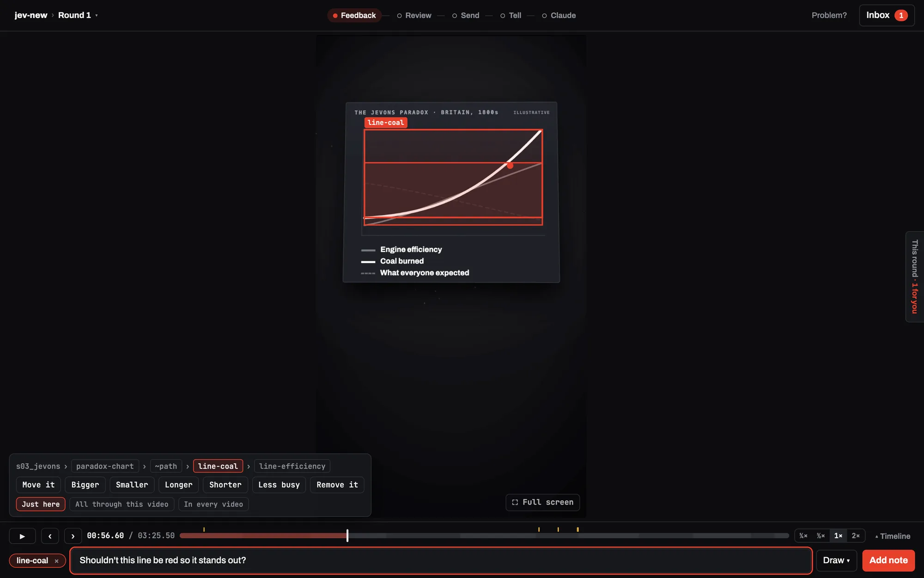Select the Just here scope option
Viewport: 924px width, 578px height.
tap(41, 504)
